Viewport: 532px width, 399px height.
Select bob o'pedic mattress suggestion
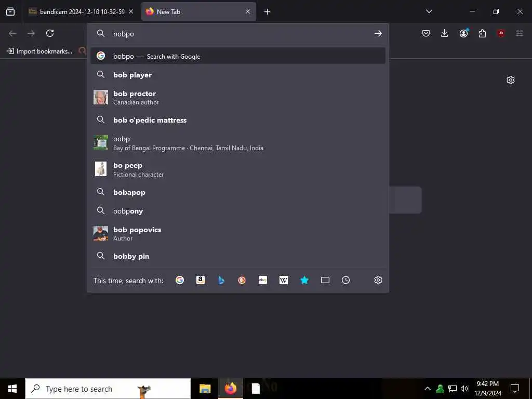[238, 120]
